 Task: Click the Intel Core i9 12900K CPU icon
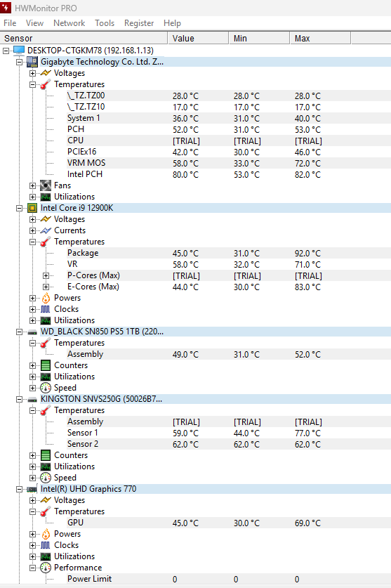click(32, 208)
